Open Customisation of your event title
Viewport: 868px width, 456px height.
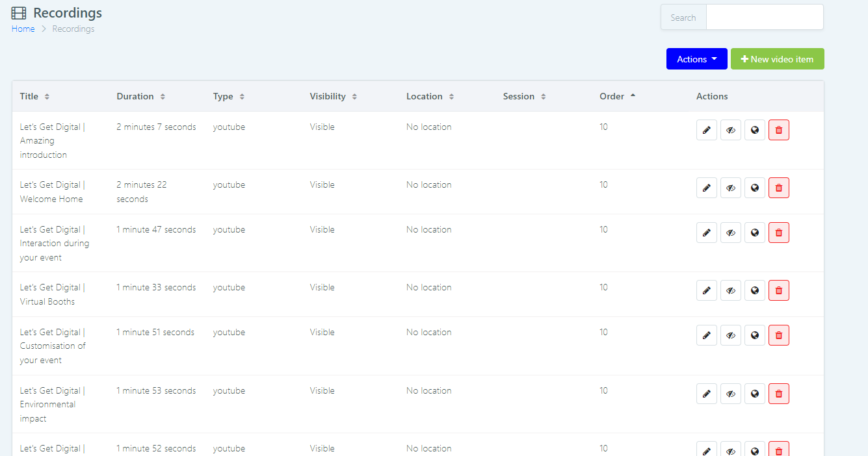click(53, 346)
